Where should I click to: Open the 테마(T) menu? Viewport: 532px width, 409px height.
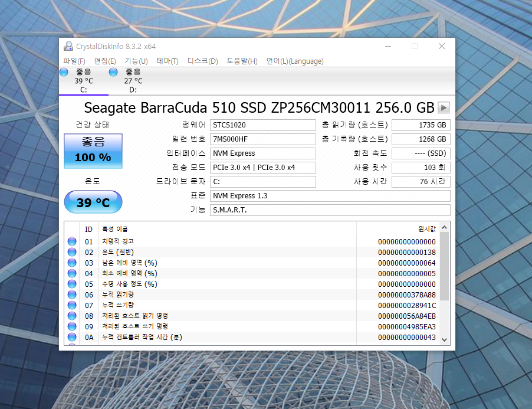pyautogui.click(x=168, y=61)
